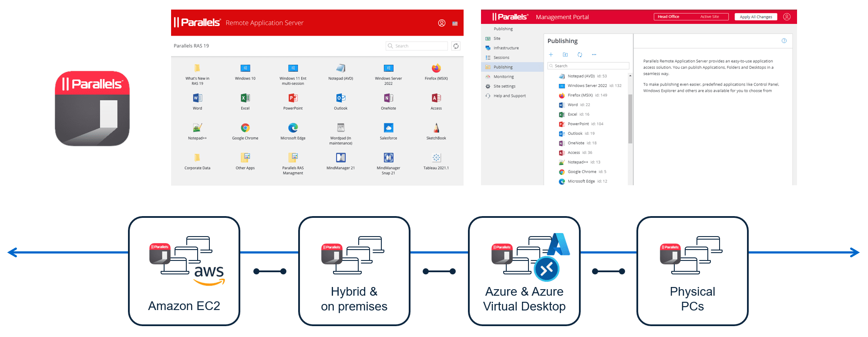This screenshot has height=337, width=868.
Task: Go to Monitoring in the sidebar
Action: pyautogui.click(x=503, y=77)
